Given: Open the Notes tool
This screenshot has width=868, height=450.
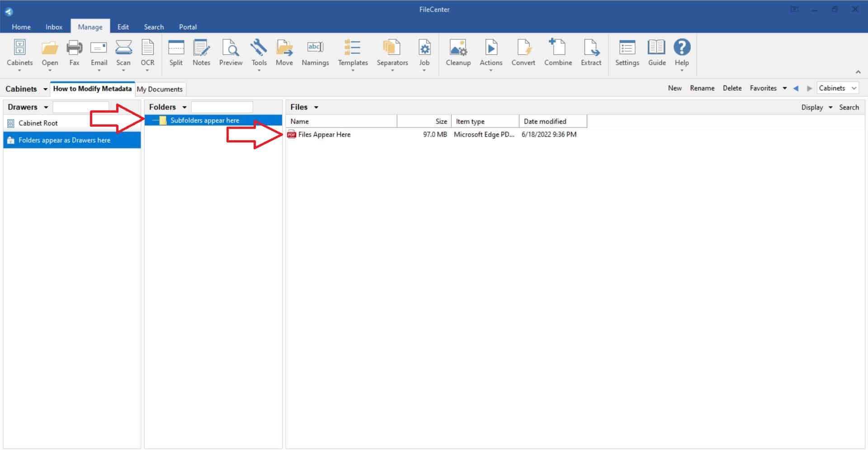Looking at the screenshot, I should click(x=201, y=53).
